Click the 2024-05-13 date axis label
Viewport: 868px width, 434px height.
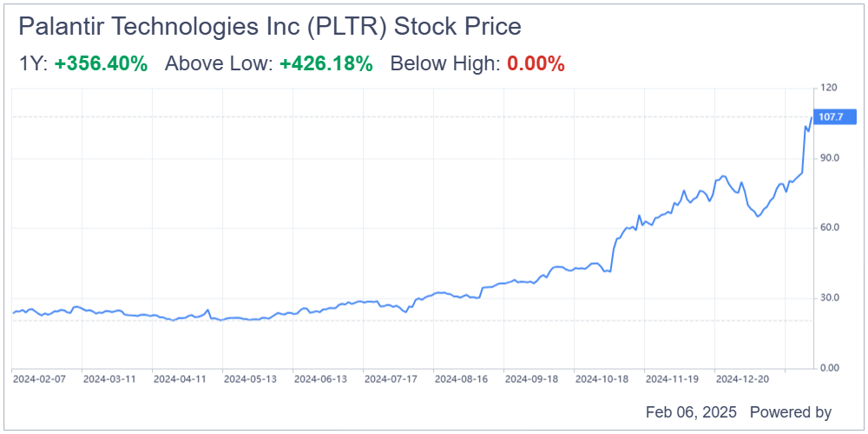click(x=250, y=379)
